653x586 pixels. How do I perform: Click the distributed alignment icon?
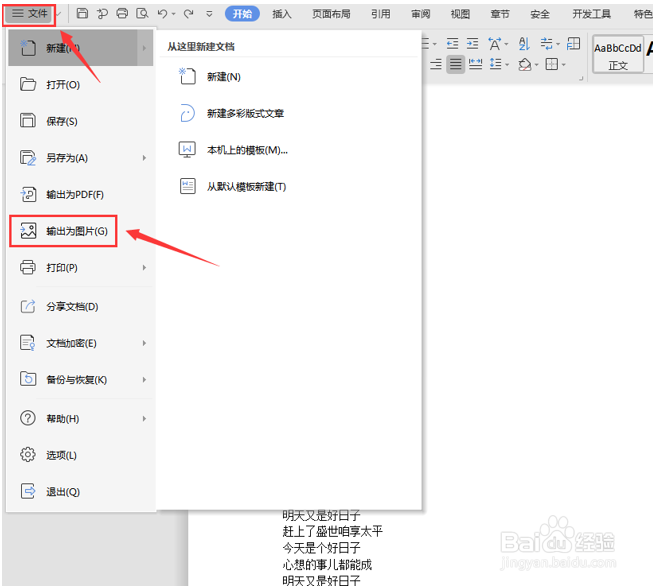tap(475, 65)
